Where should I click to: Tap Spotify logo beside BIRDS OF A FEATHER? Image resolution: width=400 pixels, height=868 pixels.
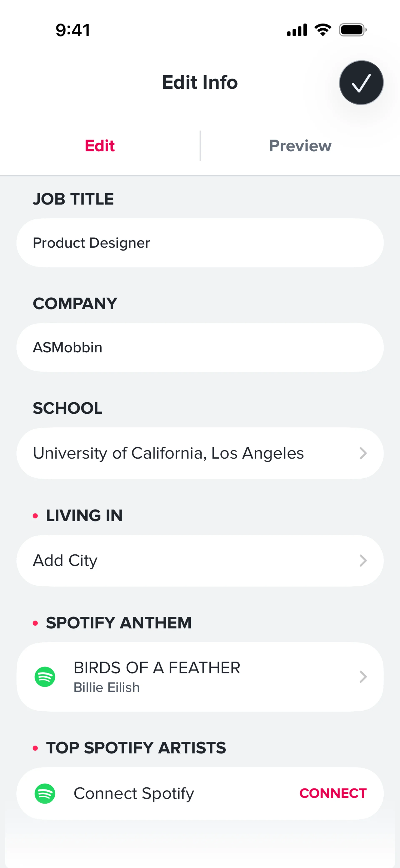[x=45, y=677]
